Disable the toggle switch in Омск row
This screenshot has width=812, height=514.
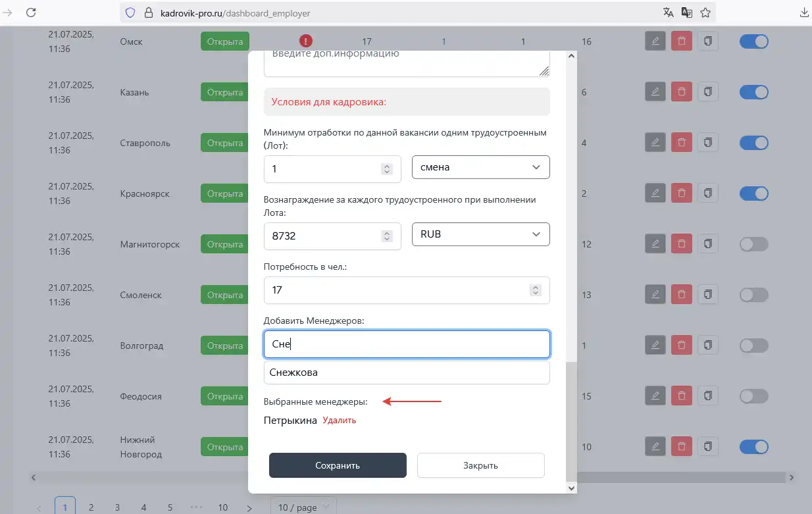[753, 41]
